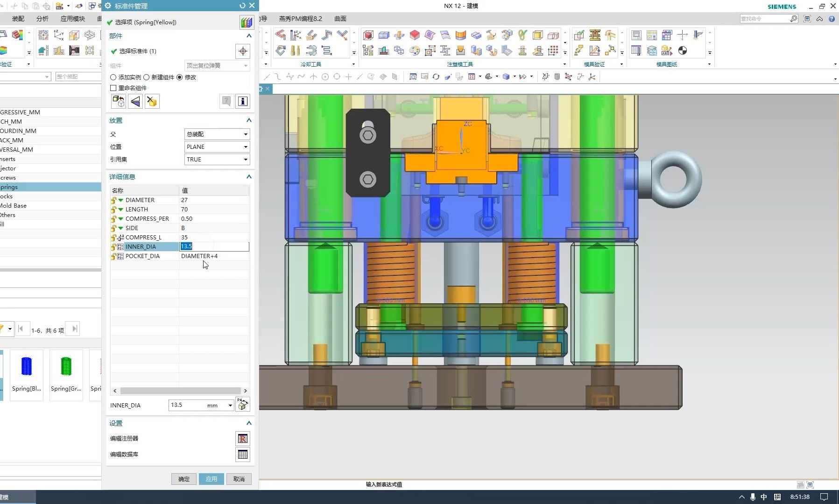Collapse the Details section
The width and height of the screenshot is (839, 504).
coord(249,177)
